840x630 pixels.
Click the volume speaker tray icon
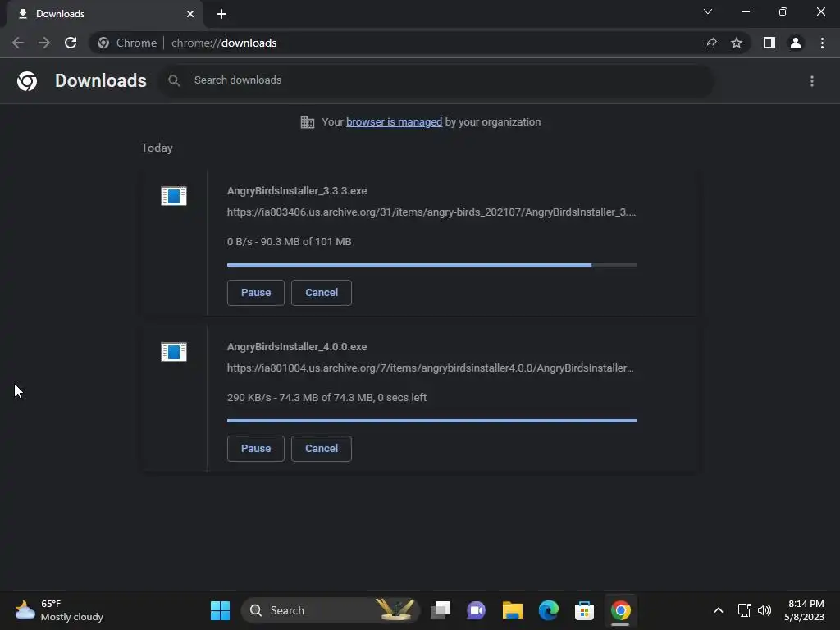tap(765, 610)
